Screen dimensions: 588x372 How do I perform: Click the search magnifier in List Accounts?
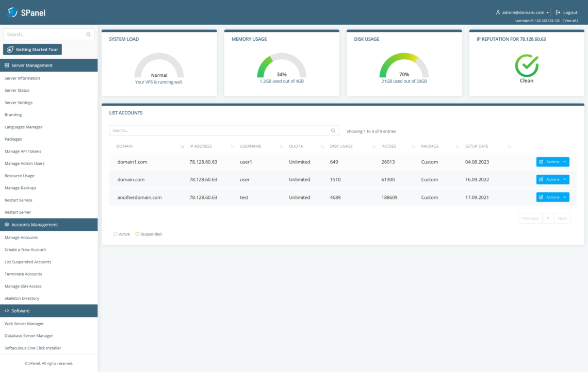[x=333, y=130]
